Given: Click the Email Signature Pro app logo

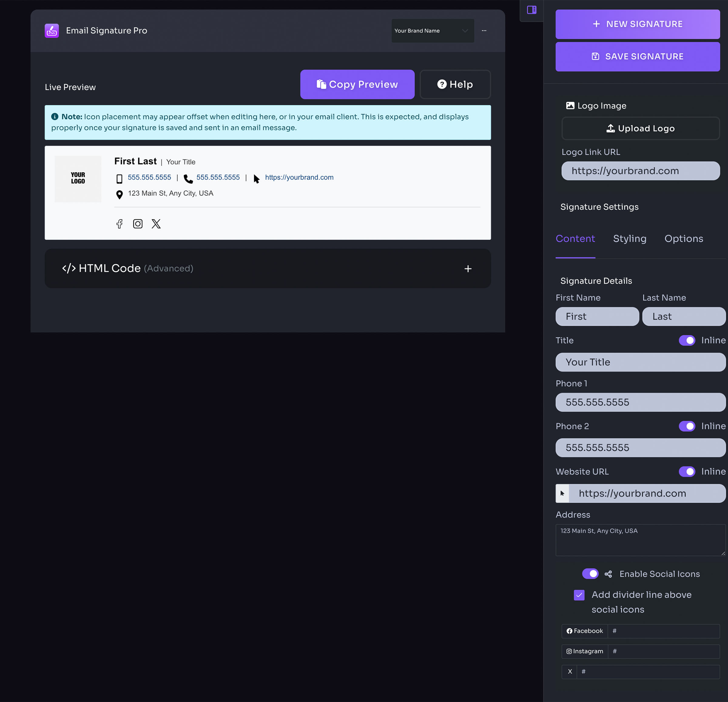Looking at the screenshot, I should pyautogui.click(x=52, y=31).
